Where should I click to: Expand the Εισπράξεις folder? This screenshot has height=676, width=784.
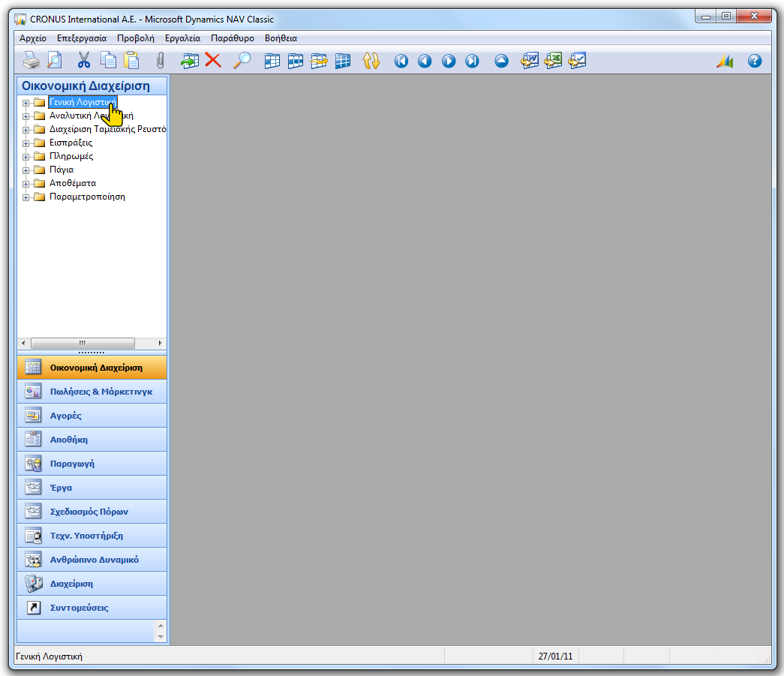[26, 143]
